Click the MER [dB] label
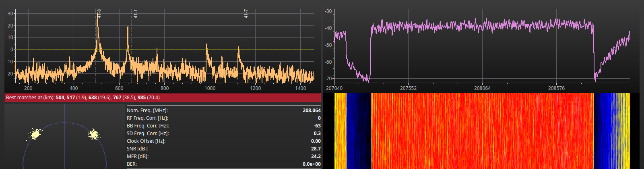Viewport: 644px width, 169px height. click(138, 156)
